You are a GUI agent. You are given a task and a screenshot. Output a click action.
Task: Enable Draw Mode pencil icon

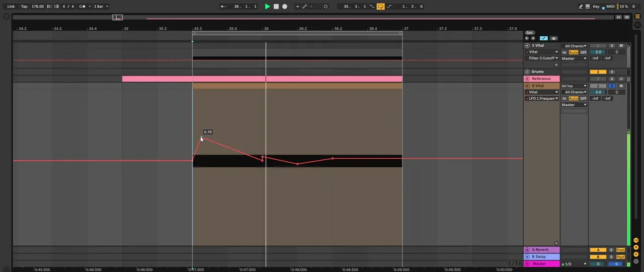581,7
